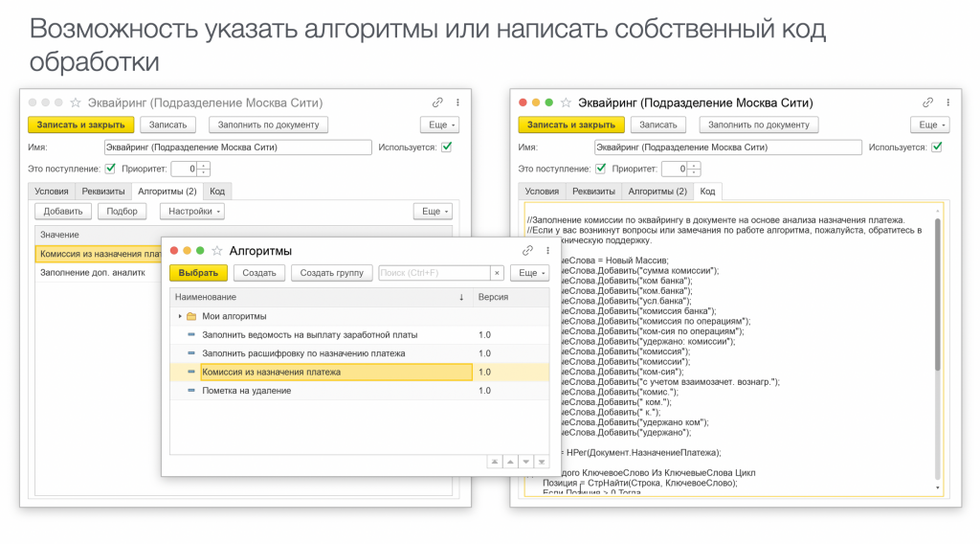Open Еще dropdown in Алгоритмы dialog
980x544 pixels.
(x=530, y=273)
